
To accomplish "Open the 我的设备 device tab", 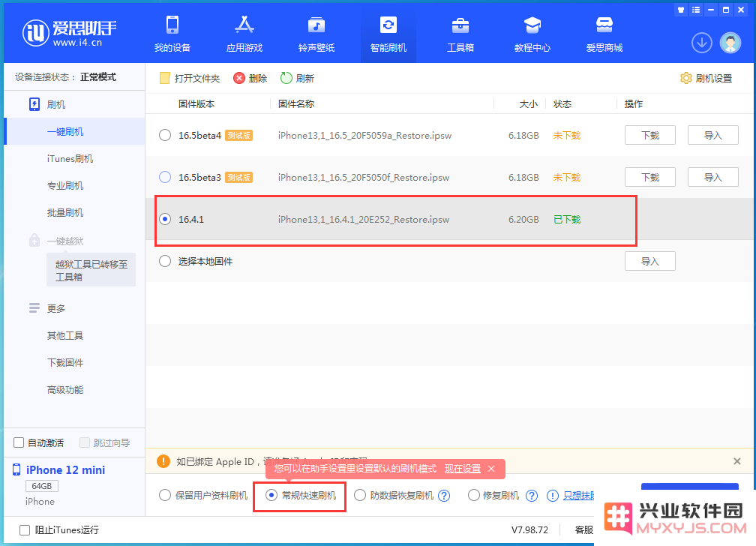I will pos(172,34).
